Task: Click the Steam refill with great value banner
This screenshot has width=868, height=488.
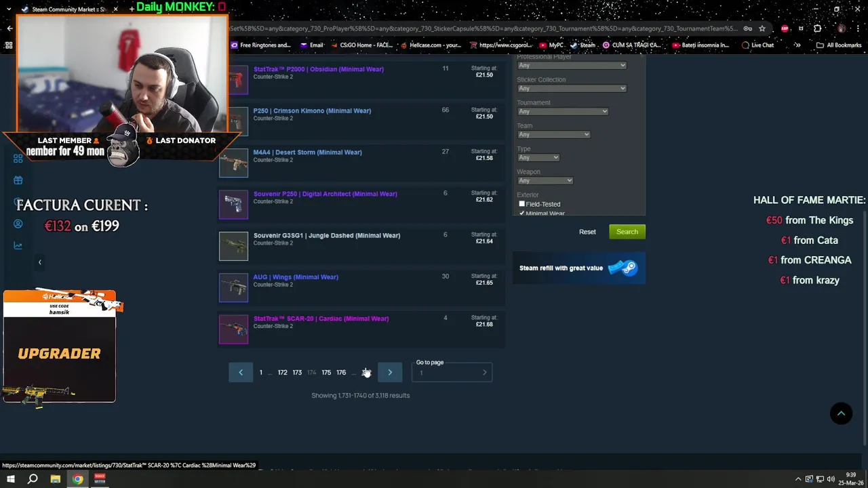Action: (x=578, y=268)
